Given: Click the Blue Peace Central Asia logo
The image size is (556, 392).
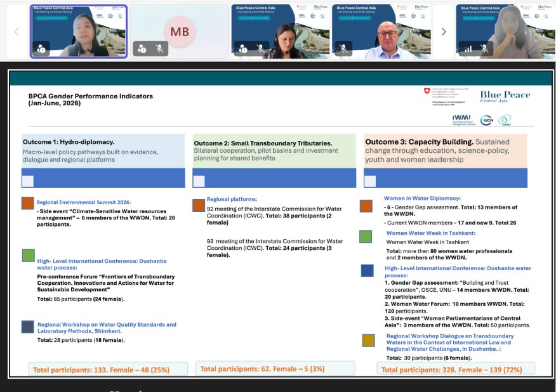Looking at the screenshot, I should pyautogui.click(x=505, y=96).
